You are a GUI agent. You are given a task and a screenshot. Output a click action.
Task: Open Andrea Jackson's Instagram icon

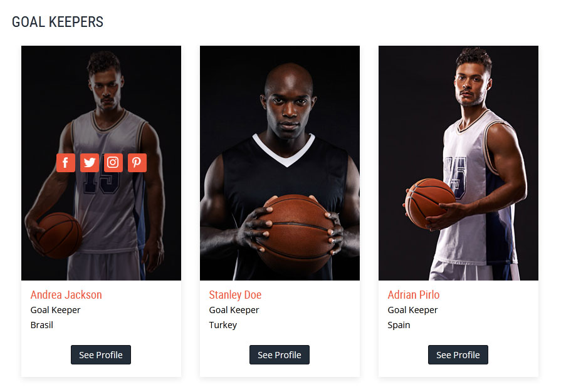[113, 163]
